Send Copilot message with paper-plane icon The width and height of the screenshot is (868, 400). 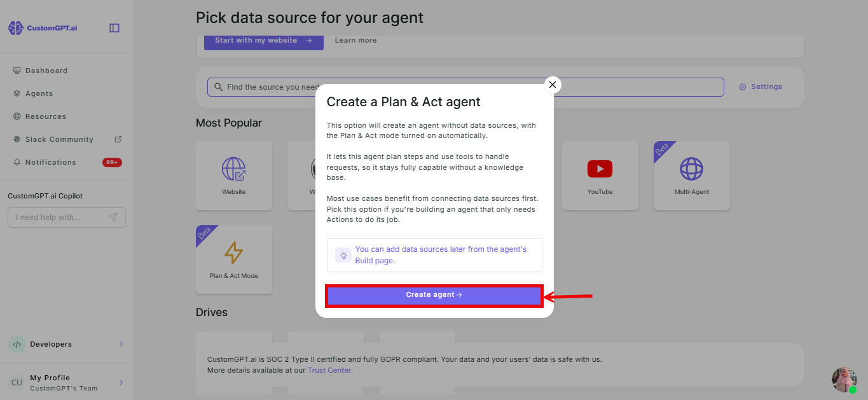[113, 217]
